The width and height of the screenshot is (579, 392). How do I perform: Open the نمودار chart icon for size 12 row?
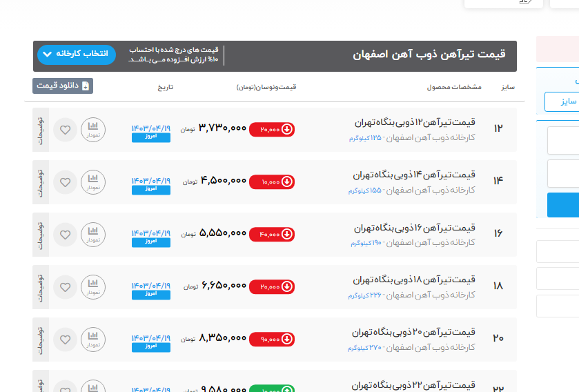click(93, 130)
